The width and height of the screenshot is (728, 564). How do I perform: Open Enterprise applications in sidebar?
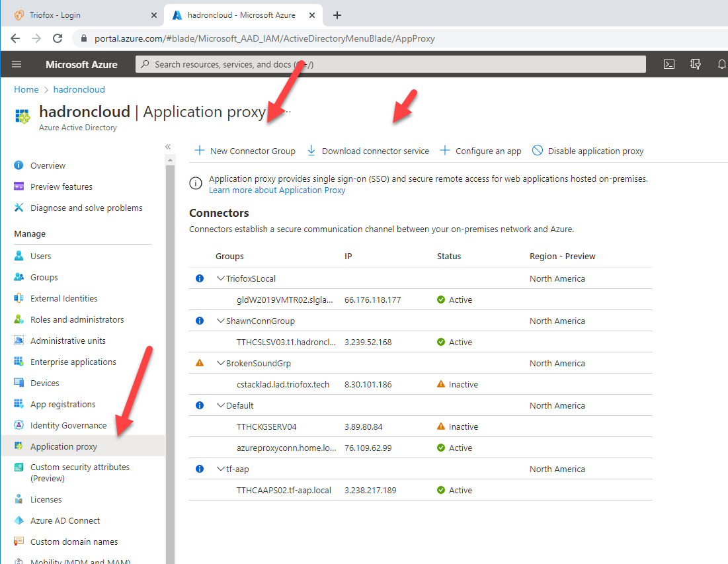[73, 362]
